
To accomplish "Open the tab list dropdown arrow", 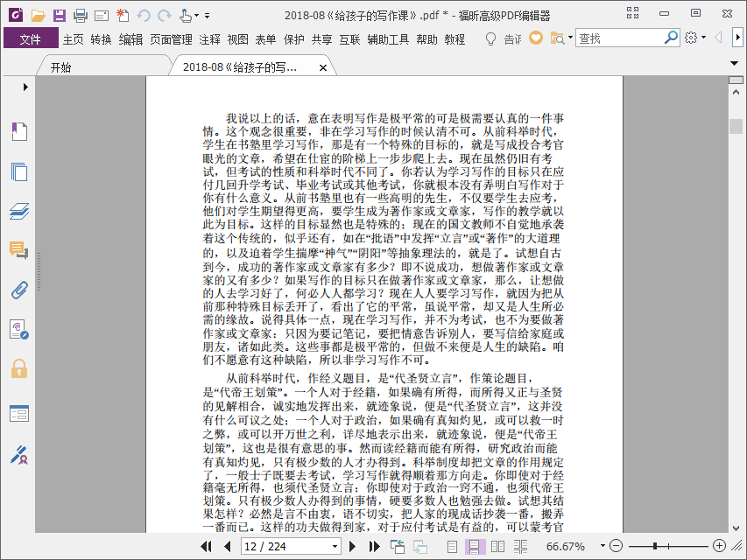I will tap(734, 63).
